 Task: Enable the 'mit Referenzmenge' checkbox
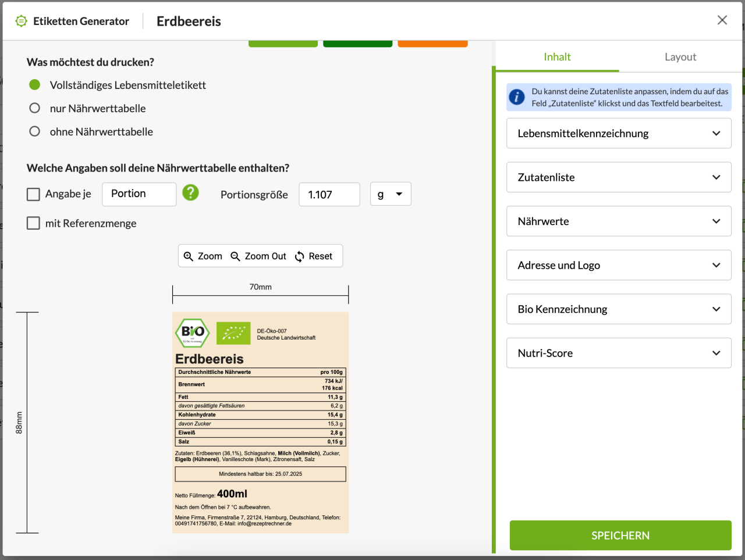coord(33,223)
